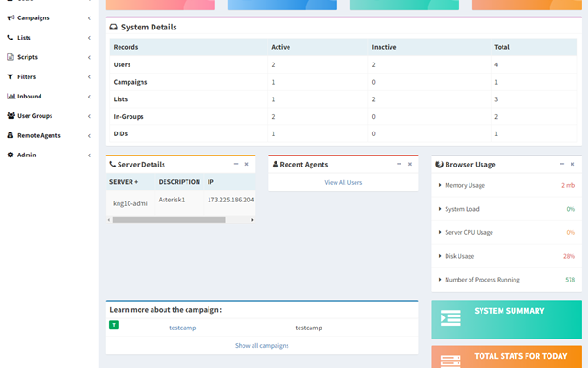
Task: Open the Inbound sidebar menu
Action: [x=50, y=96]
